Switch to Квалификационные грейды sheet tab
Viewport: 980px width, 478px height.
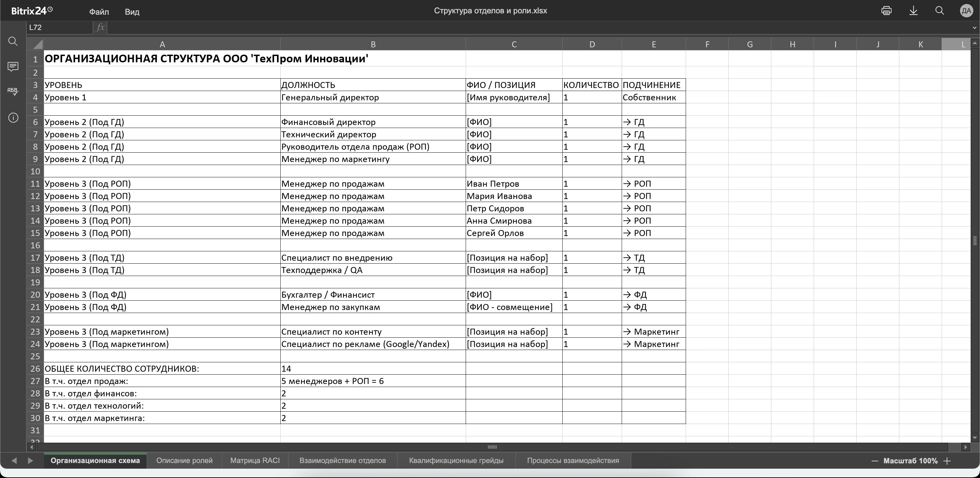pos(456,460)
